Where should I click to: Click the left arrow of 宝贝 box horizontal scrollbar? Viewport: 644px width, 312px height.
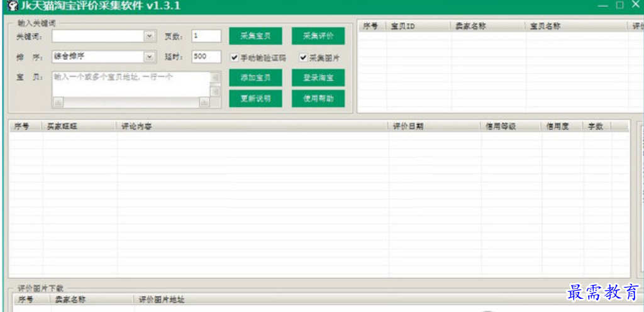58,103
